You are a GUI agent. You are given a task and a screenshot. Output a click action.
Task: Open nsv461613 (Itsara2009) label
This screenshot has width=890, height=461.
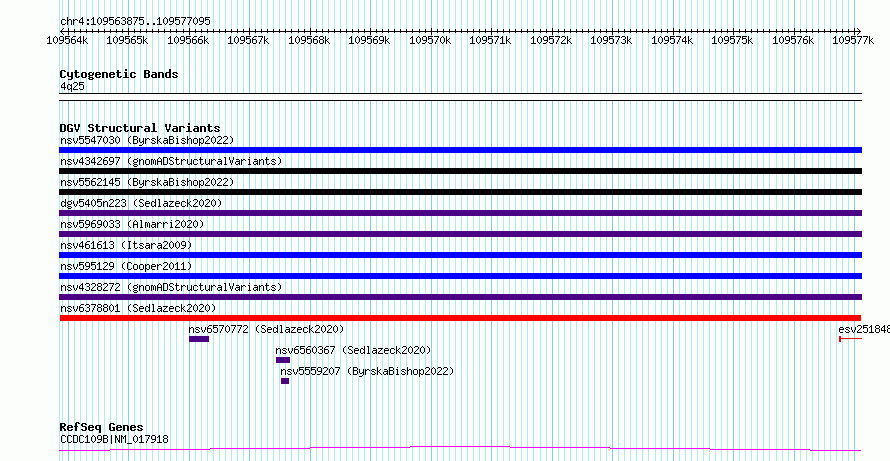[x=126, y=245]
